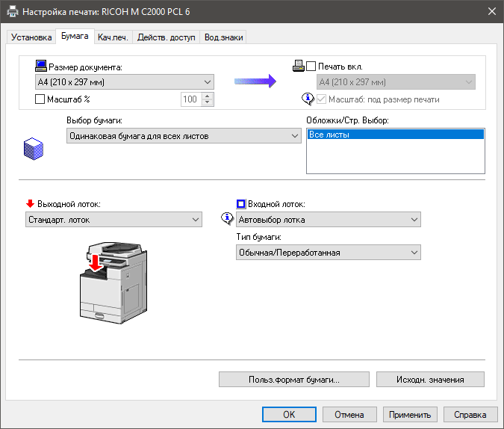Click the printer icon beside Печать вкл.
This screenshot has width=504, height=429.
click(298, 67)
